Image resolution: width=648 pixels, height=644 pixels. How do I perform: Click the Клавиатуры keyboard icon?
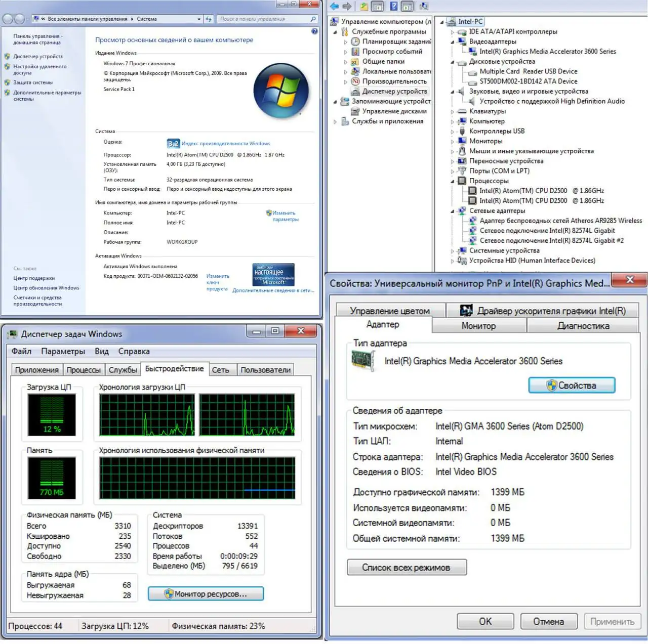tap(462, 111)
